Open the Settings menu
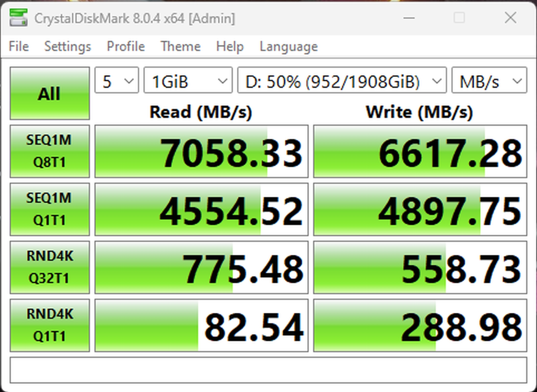This screenshot has width=537, height=392. (67, 46)
